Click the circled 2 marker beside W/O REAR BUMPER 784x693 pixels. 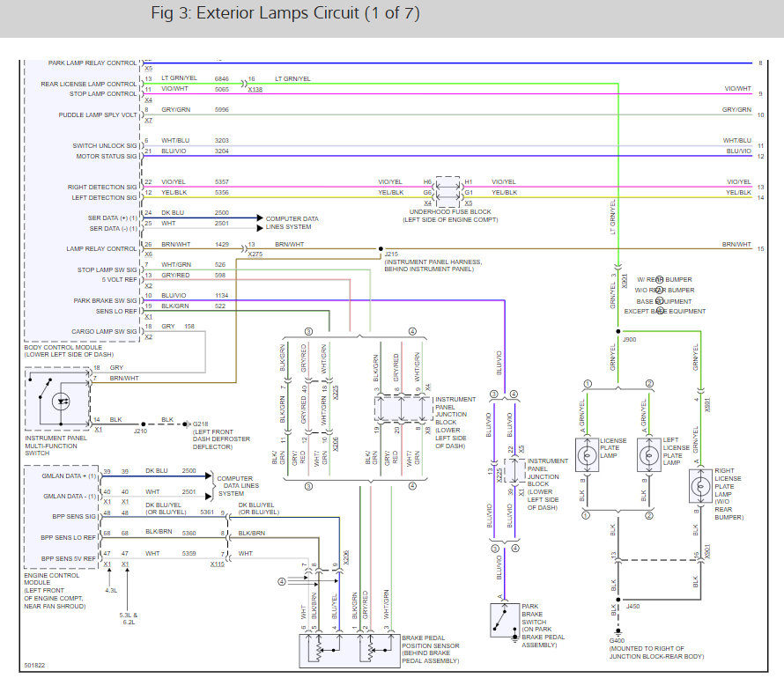(660, 291)
